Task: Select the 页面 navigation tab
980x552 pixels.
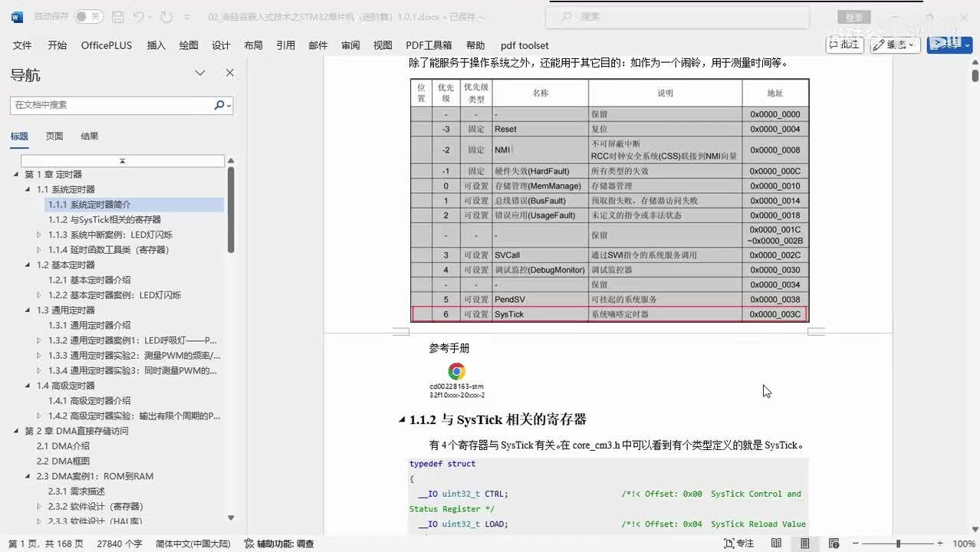Action: (54, 136)
